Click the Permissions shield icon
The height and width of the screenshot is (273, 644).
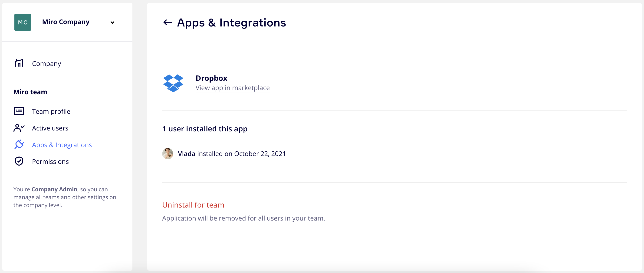tap(19, 161)
